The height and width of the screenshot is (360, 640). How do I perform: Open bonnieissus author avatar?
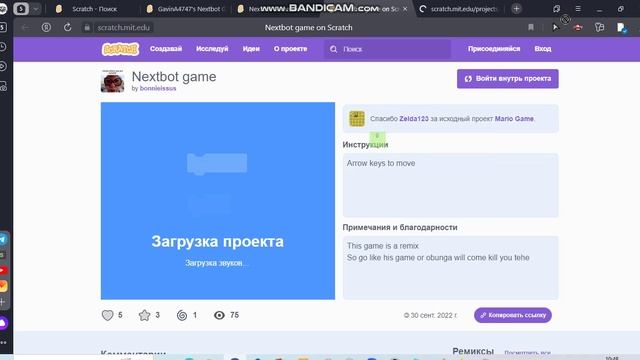tap(112, 81)
